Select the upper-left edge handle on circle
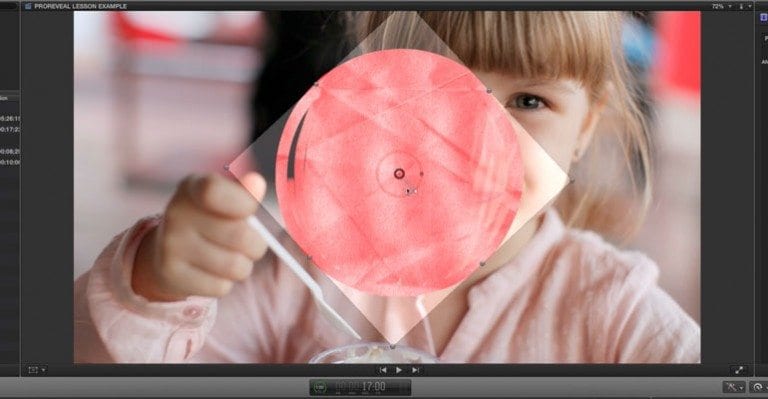 coord(316,85)
